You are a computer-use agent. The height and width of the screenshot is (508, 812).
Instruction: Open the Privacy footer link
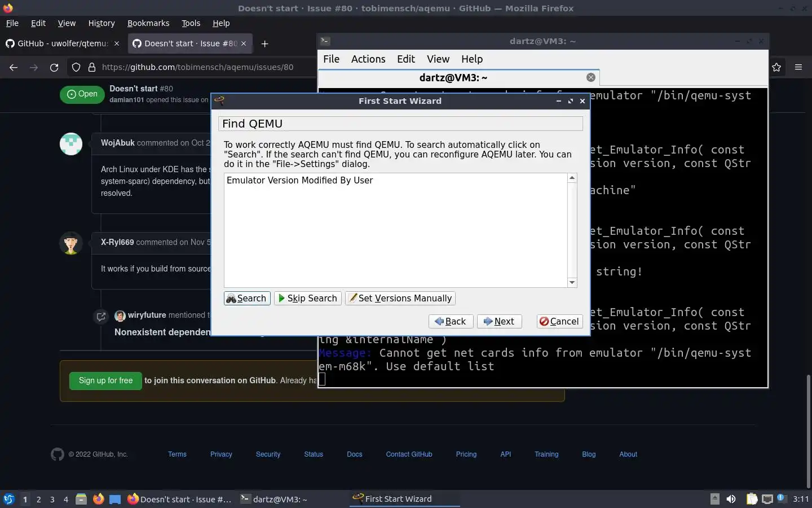pos(221,454)
